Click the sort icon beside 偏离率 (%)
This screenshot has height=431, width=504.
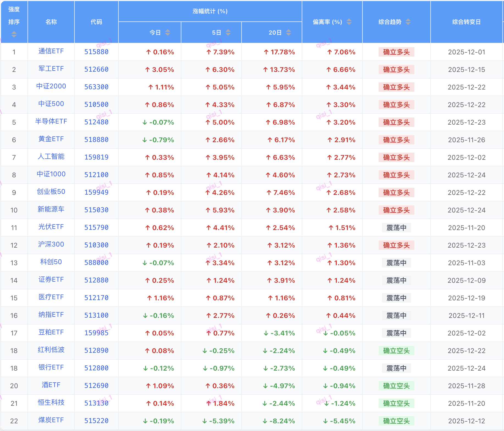pos(349,22)
